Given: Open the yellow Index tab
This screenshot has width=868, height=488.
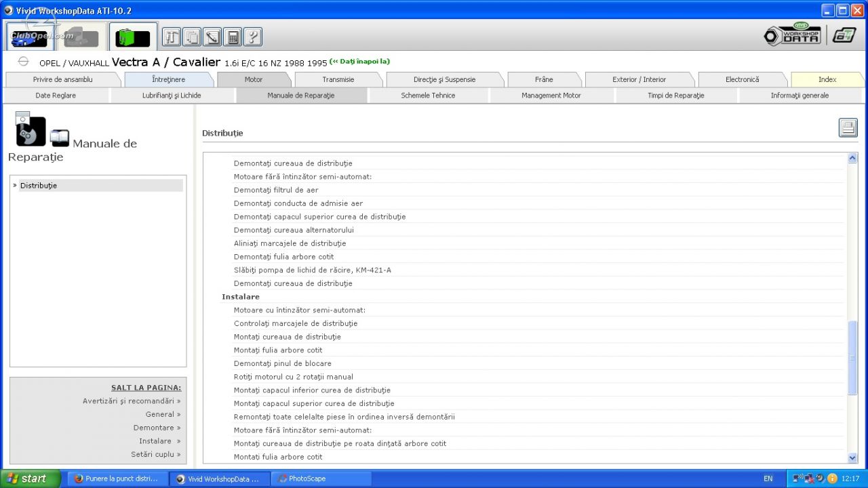Looking at the screenshot, I should click(x=827, y=79).
